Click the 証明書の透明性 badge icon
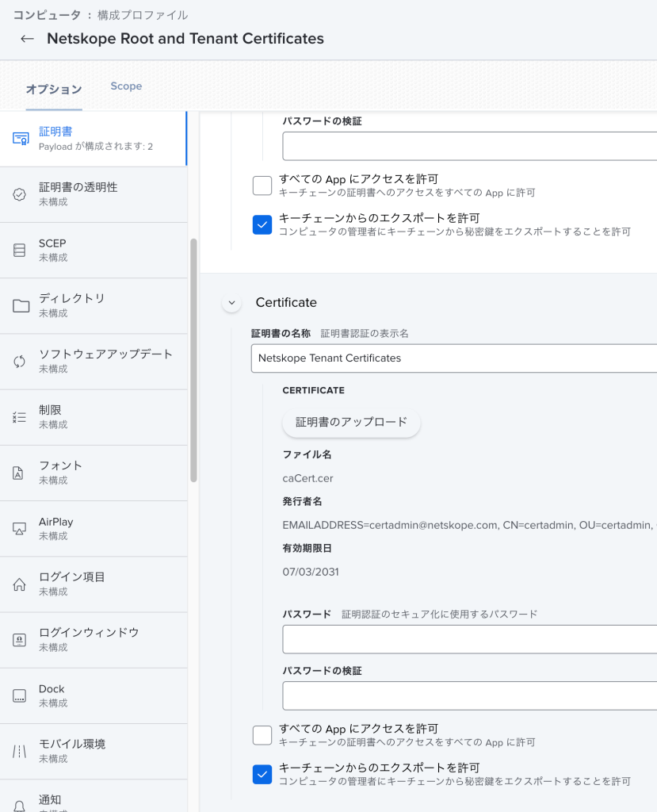The width and height of the screenshot is (657, 812). [19, 195]
